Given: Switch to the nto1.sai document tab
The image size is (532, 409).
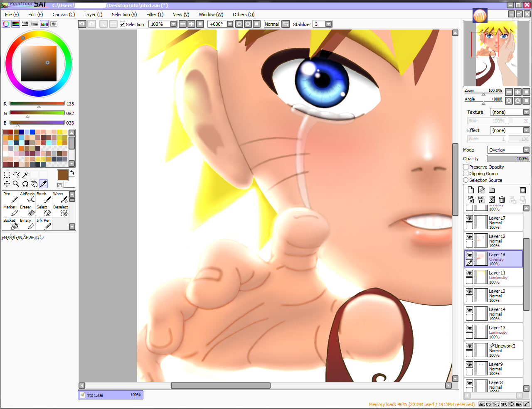Looking at the screenshot, I should pyautogui.click(x=111, y=395).
